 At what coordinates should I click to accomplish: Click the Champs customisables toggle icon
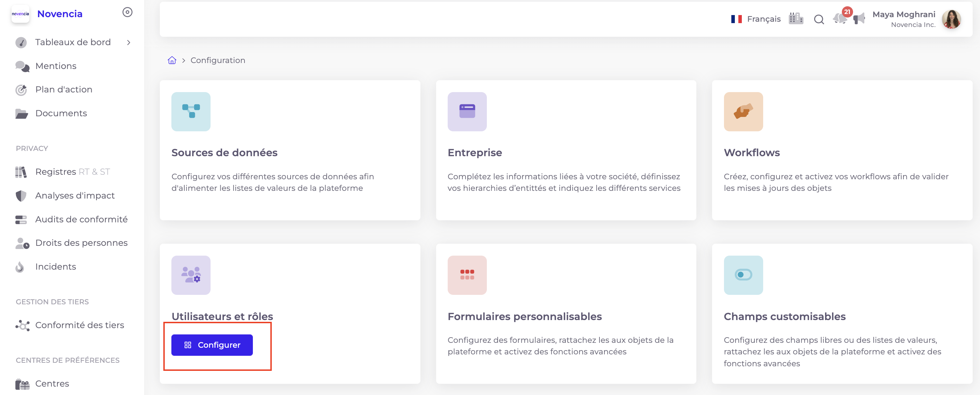[743, 275]
